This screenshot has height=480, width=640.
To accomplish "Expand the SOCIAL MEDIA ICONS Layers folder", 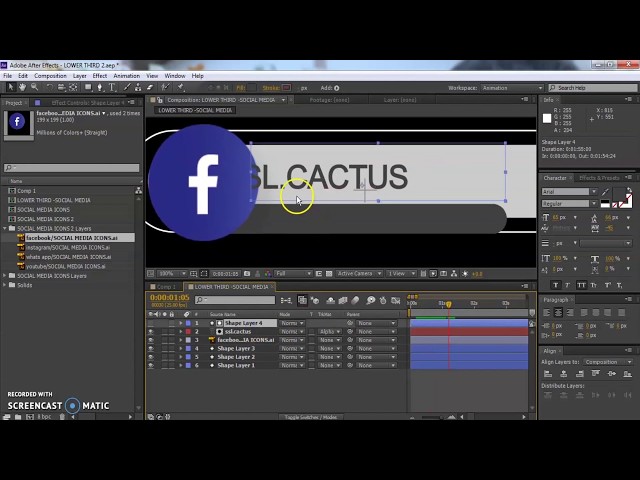I will 5,276.
